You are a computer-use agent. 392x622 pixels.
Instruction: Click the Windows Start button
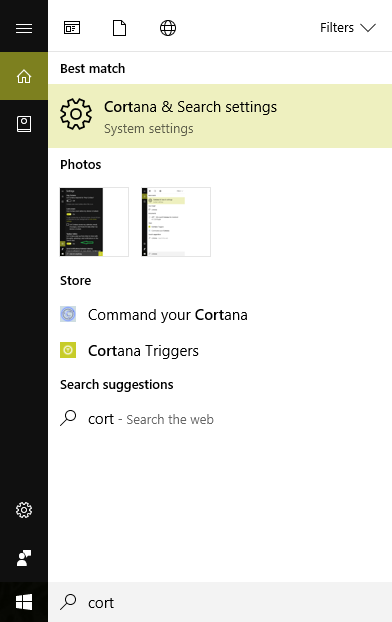click(24, 602)
